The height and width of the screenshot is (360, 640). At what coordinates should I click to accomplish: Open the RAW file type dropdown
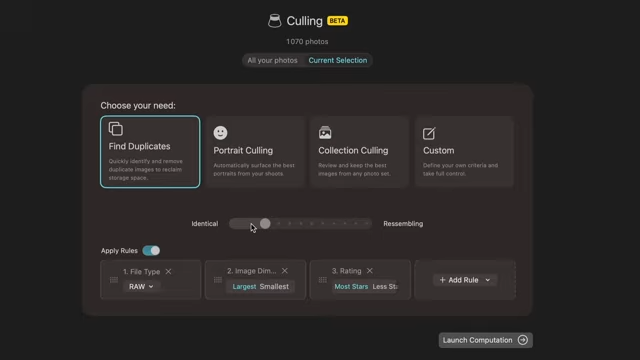[141, 287]
